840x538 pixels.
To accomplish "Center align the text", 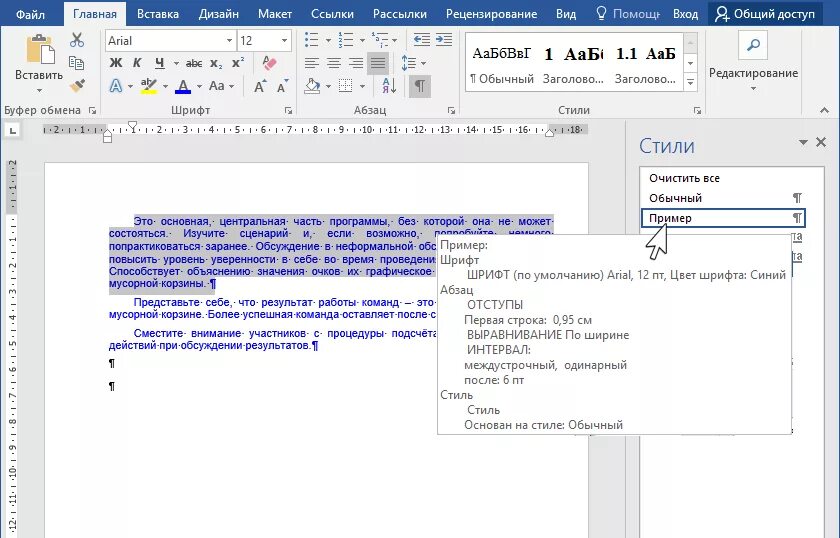I will click(334, 63).
